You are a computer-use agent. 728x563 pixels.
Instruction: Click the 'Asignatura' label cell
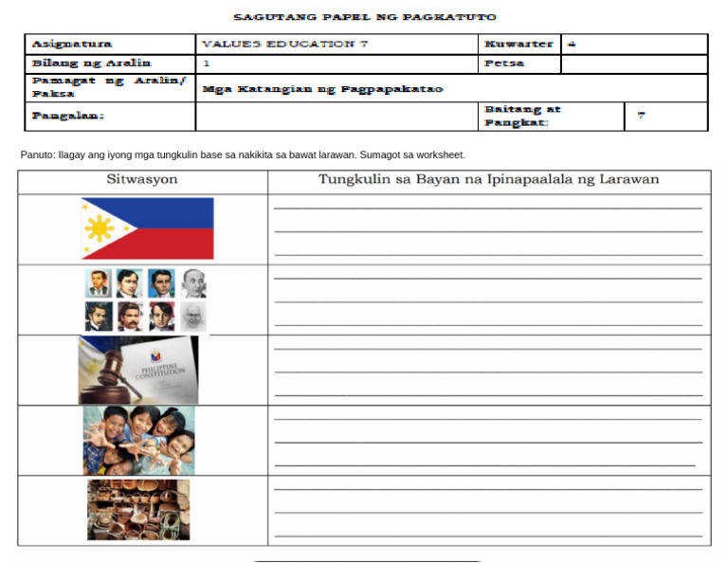tap(110, 45)
